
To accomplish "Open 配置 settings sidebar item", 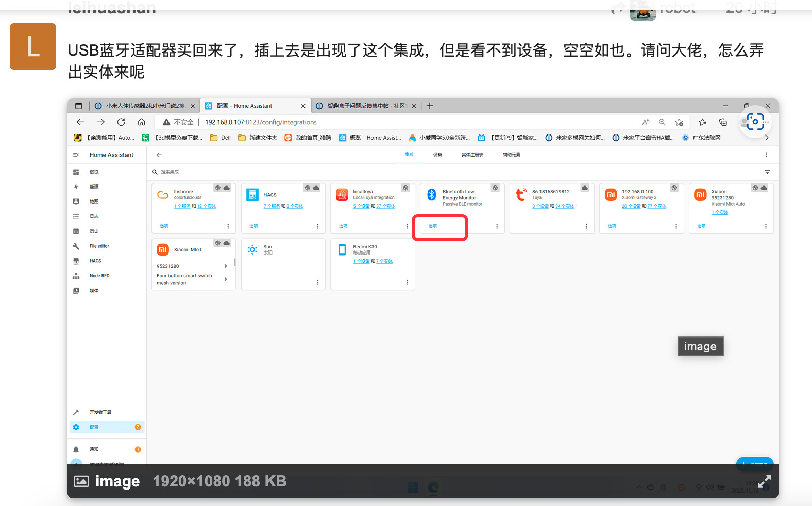I will click(x=107, y=427).
